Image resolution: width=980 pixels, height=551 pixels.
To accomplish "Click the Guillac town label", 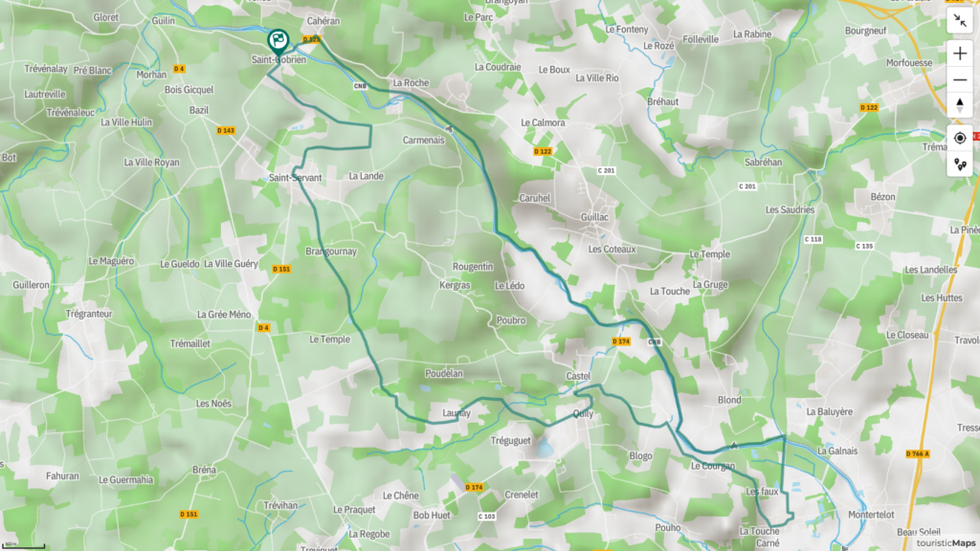I will (x=594, y=217).
